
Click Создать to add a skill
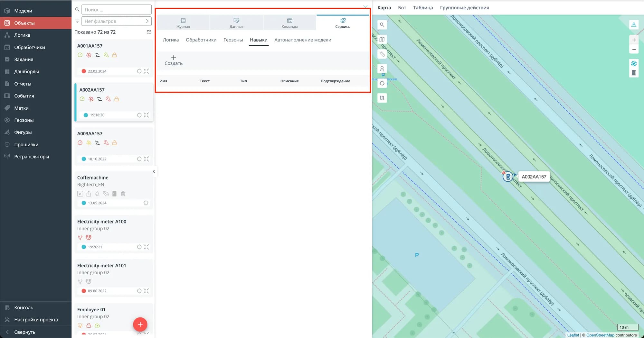pos(174,60)
